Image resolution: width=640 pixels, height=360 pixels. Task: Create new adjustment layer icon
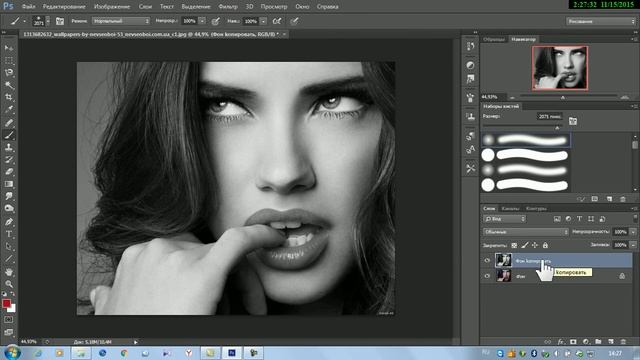tap(586, 342)
